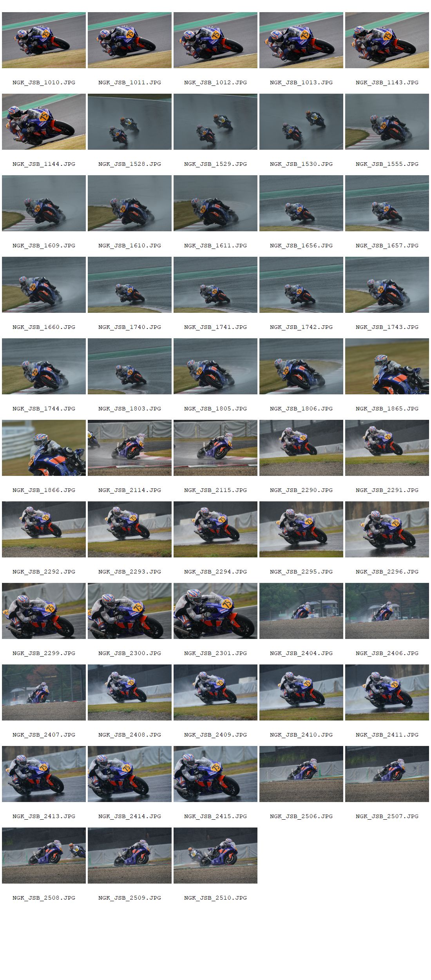Screen dimensions: 431x980
Task: Select the NGK_JSB_2290.JPG image
Action: (301, 448)
